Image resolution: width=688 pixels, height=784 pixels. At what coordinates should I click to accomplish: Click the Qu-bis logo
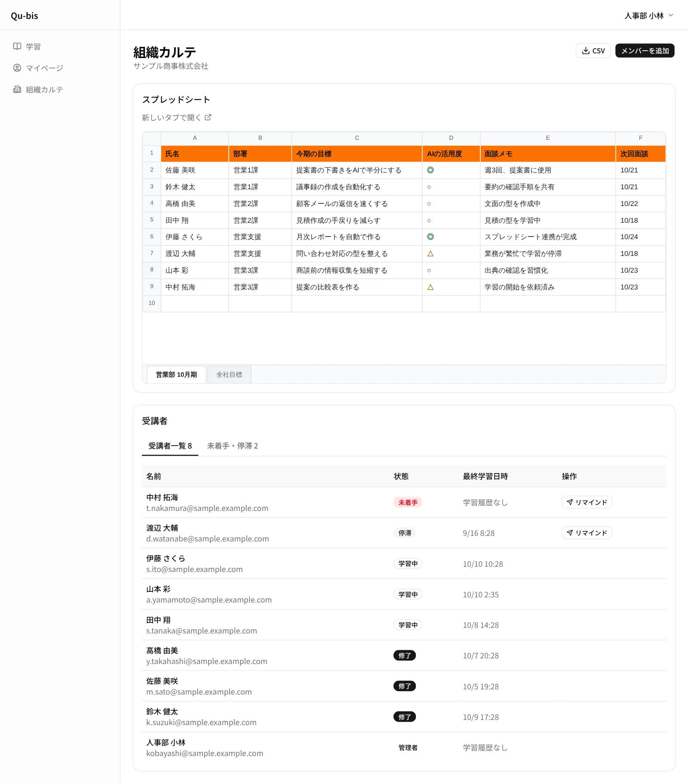pyautogui.click(x=25, y=16)
